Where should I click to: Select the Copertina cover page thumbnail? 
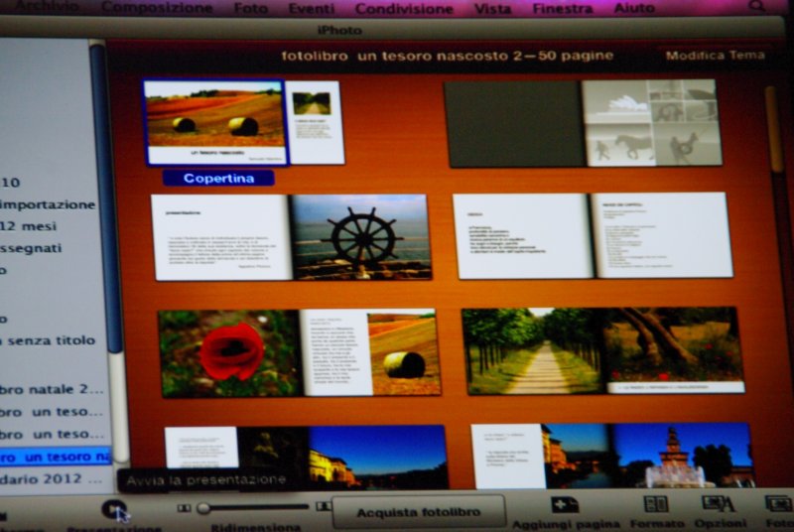215,122
